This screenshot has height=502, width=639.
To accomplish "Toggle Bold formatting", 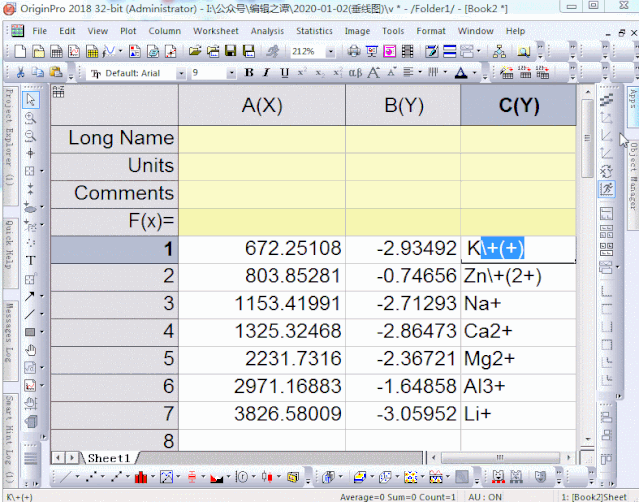I will (x=249, y=73).
